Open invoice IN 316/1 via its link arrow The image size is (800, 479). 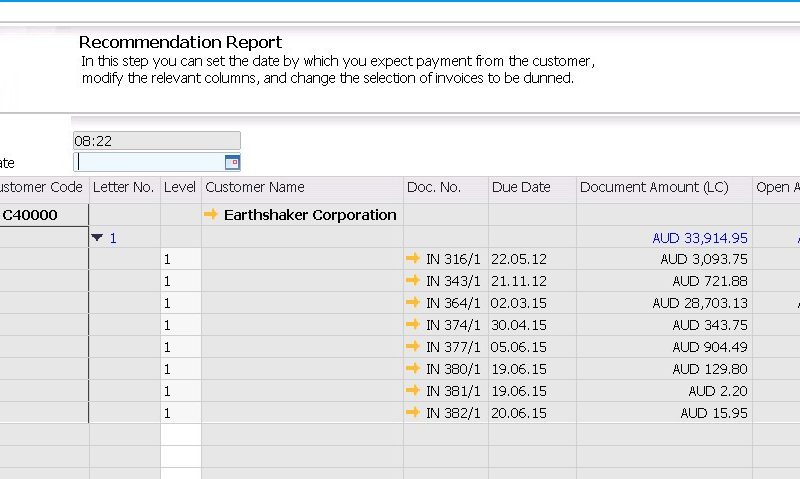pyautogui.click(x=413, y=259)
